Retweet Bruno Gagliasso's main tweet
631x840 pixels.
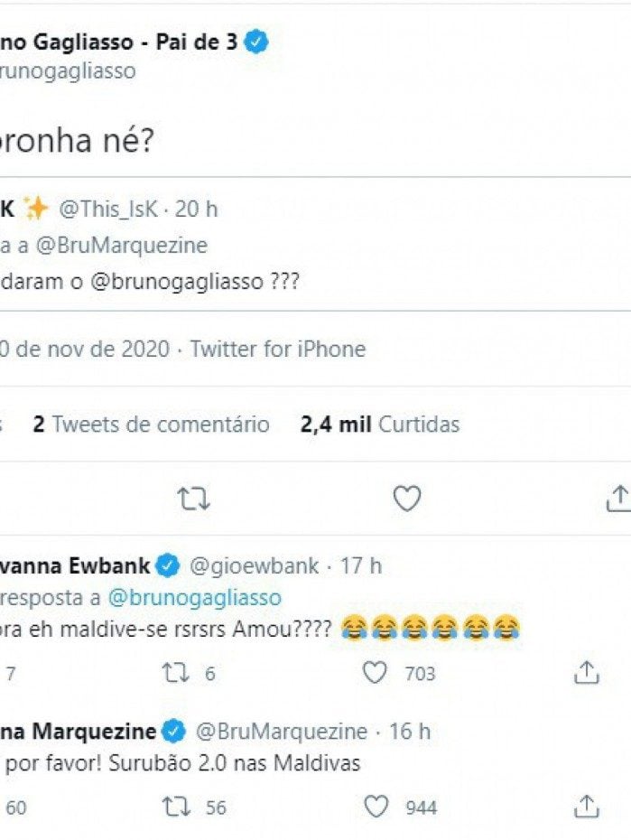pyautogui.click(x=192, y=499)
